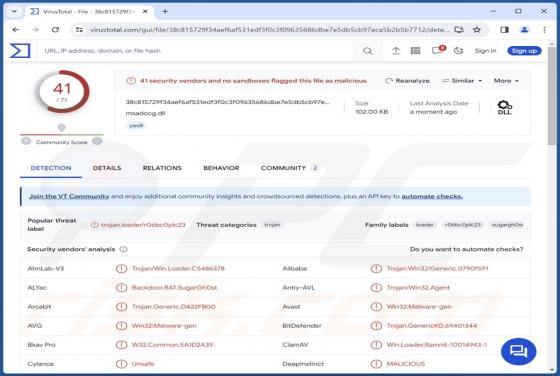Screen dimensions: 560x376
Task: Click the info icon beside Security vendors' analysis
Action: coord(123,249)
